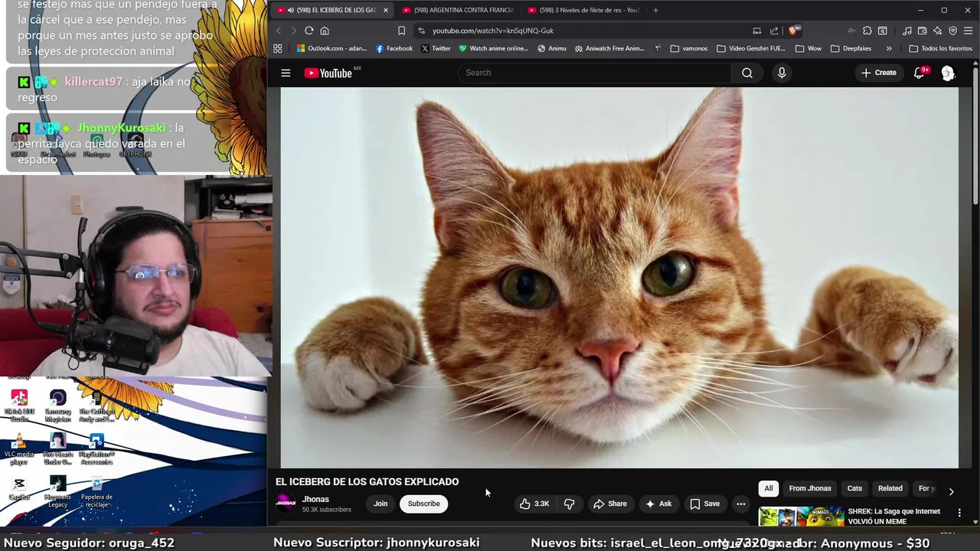Screen dimensions: 980x551
Task: Open the browser home page button
Action: point(325,31)
